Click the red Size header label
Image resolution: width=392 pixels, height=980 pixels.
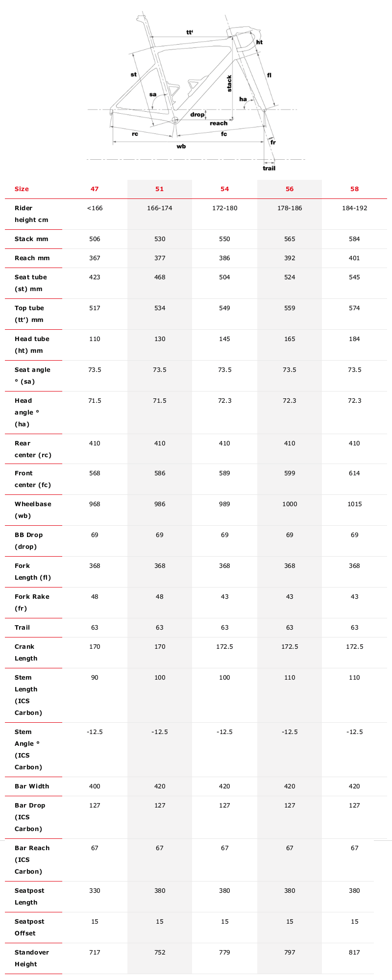[22, 189]
